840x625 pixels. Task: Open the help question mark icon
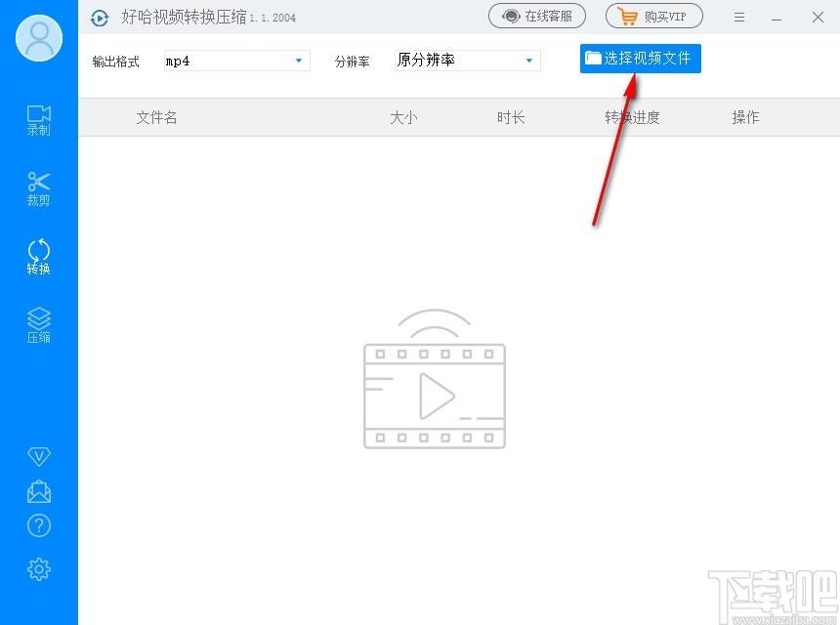[39, 526]
